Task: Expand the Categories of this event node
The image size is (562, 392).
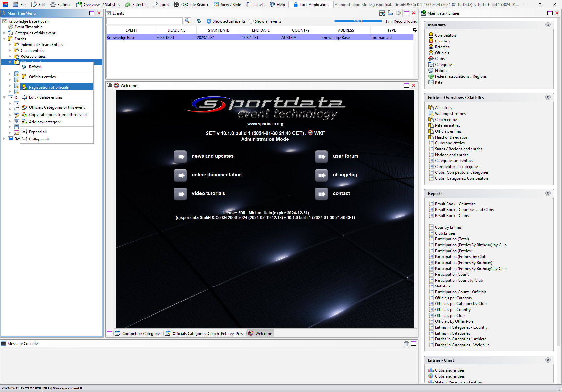Action: (x=4, y=33)
